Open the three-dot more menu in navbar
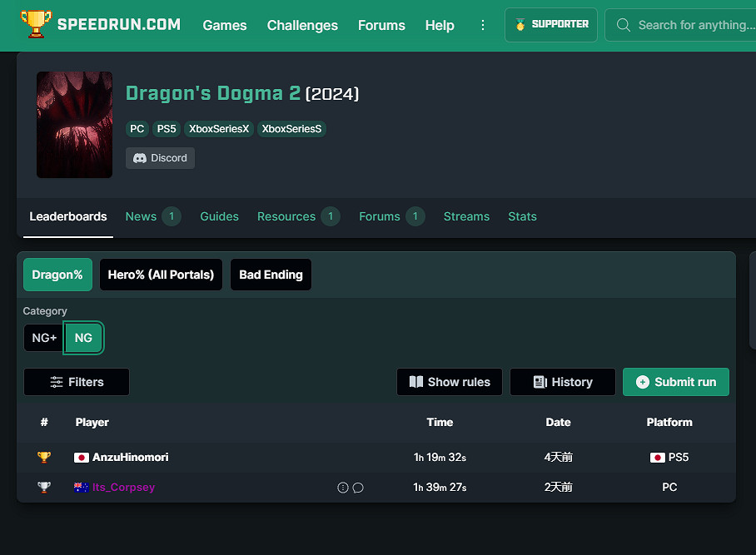 click(483, 25)
